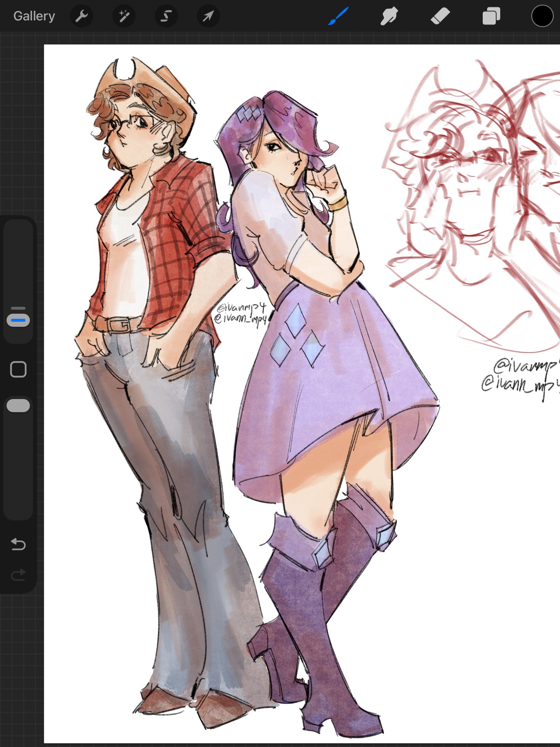Image resolution: width=560 pixels, height=747 pixels.
Task: Open the black active color swatch
Action: 542,16
